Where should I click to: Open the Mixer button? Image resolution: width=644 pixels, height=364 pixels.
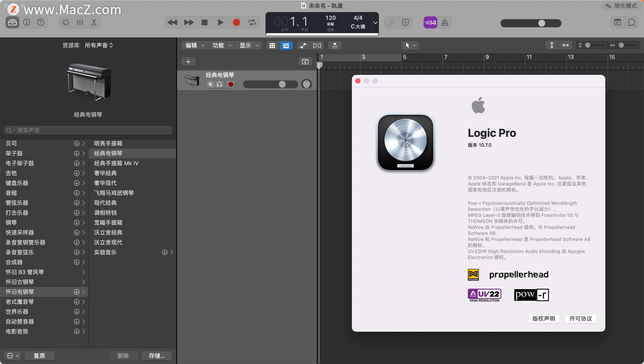point(80,22)
